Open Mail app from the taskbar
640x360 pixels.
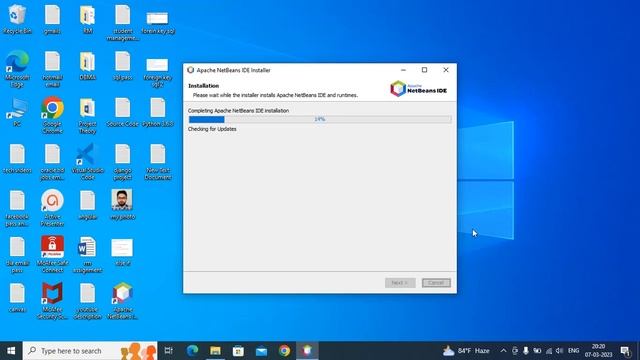point(261,351)
